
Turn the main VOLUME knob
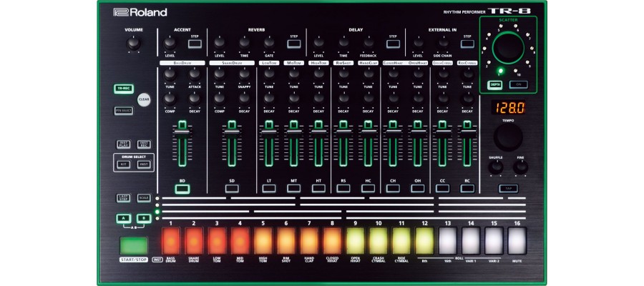coord(134,44)
